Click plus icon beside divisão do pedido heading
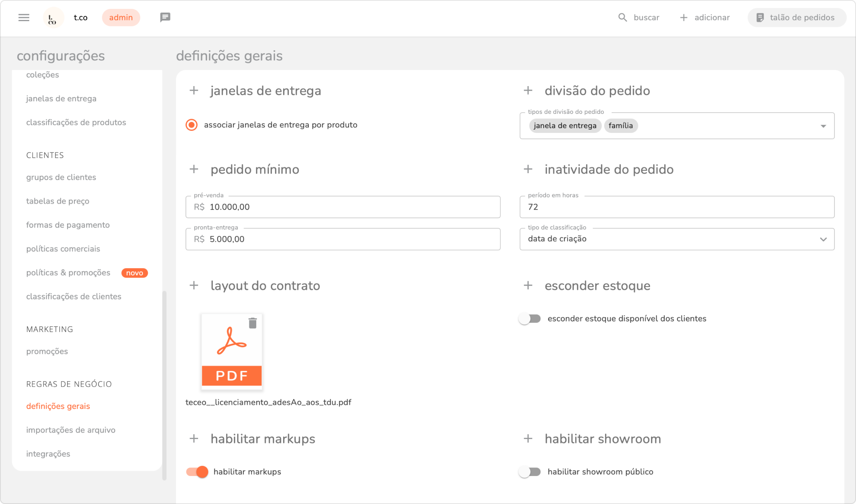This screenshot has height=504, width=856. coord(528,91)
